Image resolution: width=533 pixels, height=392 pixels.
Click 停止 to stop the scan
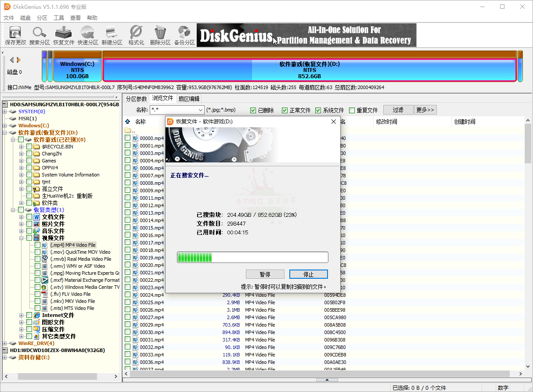coord(308,274)
